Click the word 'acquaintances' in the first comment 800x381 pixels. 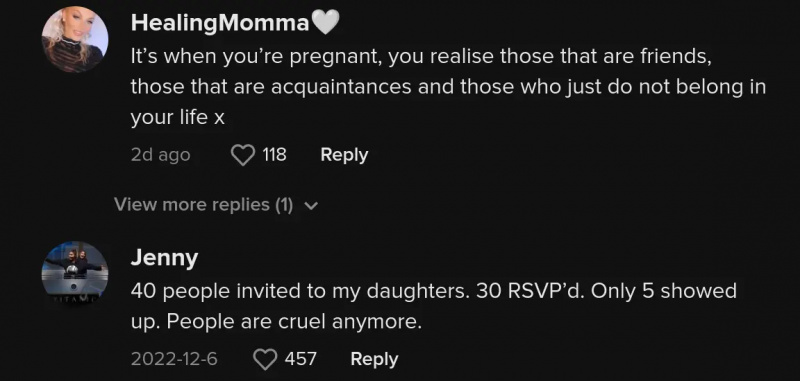341,88
